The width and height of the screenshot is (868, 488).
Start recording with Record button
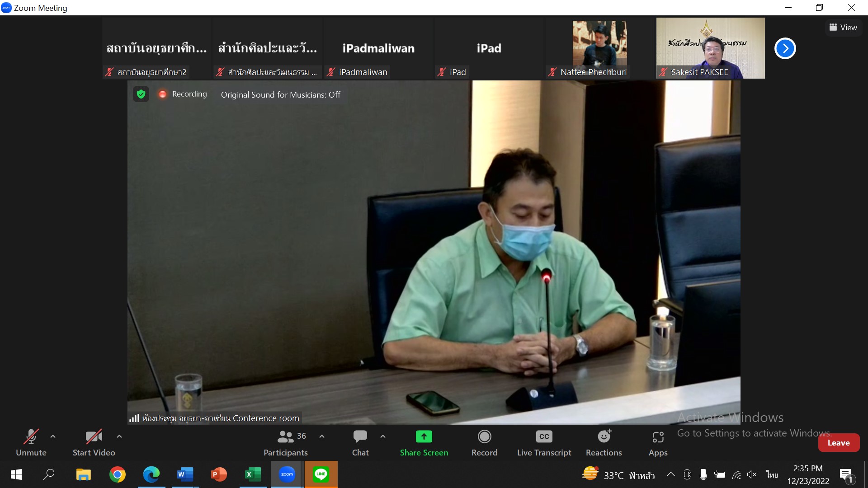point(484,443)
